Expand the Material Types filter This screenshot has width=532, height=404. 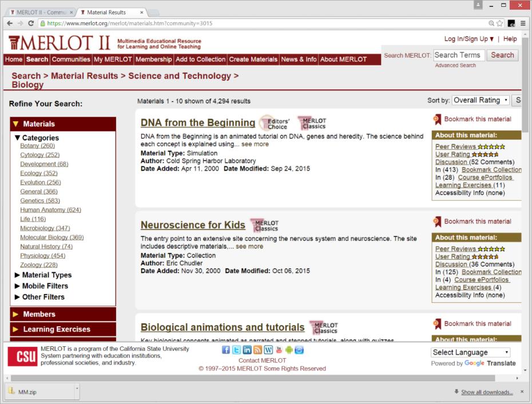click(x=17, y=275)
